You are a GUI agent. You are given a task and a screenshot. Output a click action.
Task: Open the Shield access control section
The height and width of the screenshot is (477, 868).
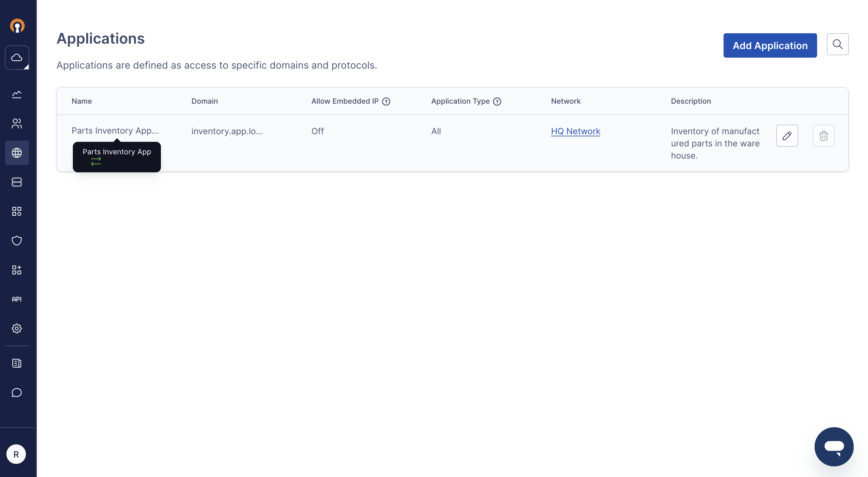[x=17, y=241]
